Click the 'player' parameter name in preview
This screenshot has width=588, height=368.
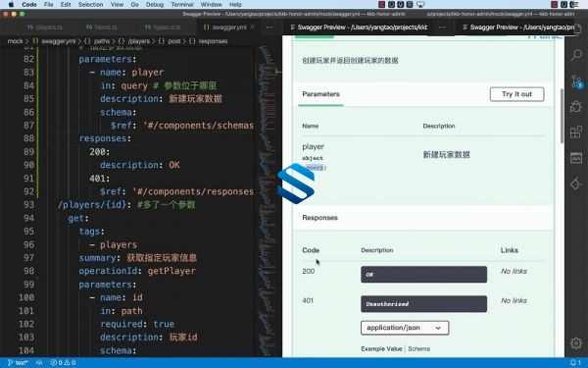coord(314,146)
